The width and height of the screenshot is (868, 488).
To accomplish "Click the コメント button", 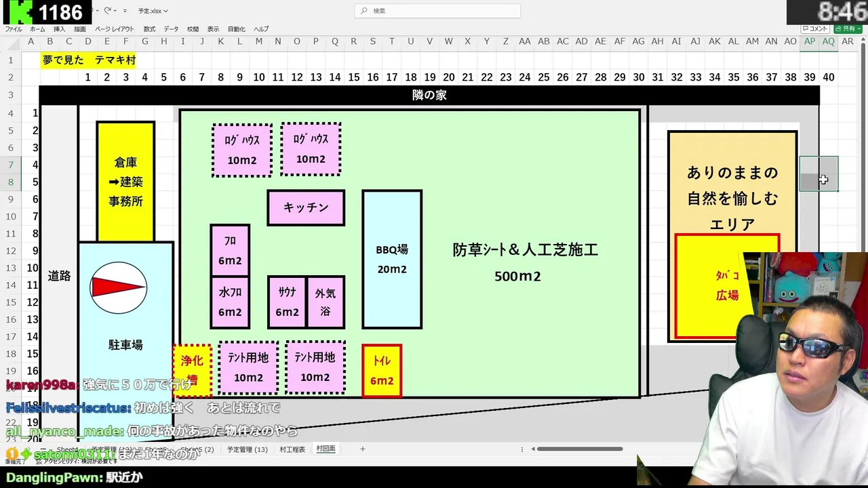I will click(x=815, y=29).
